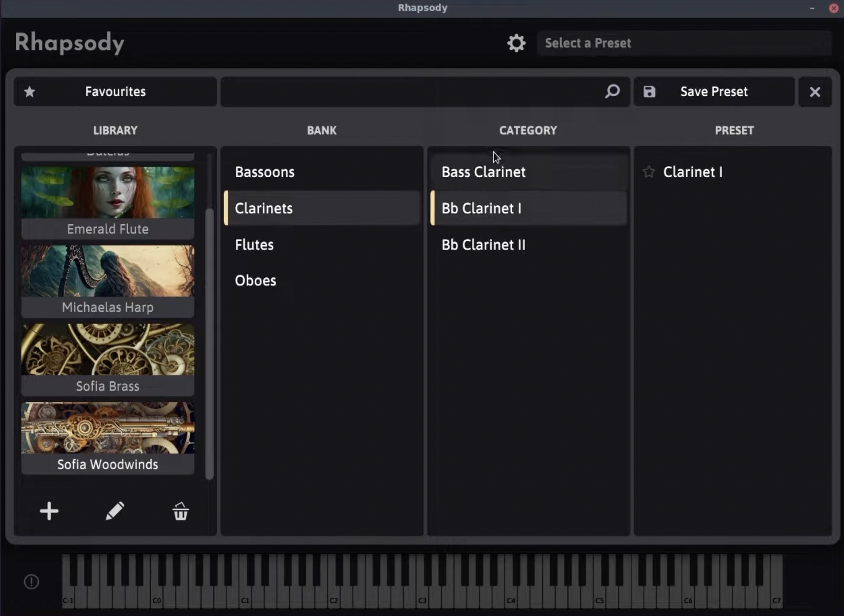This screenshot has height=616, width=844.
Task: Toggle the Favourites filter button
Action: pyautogui.click(x=115, y=92)
